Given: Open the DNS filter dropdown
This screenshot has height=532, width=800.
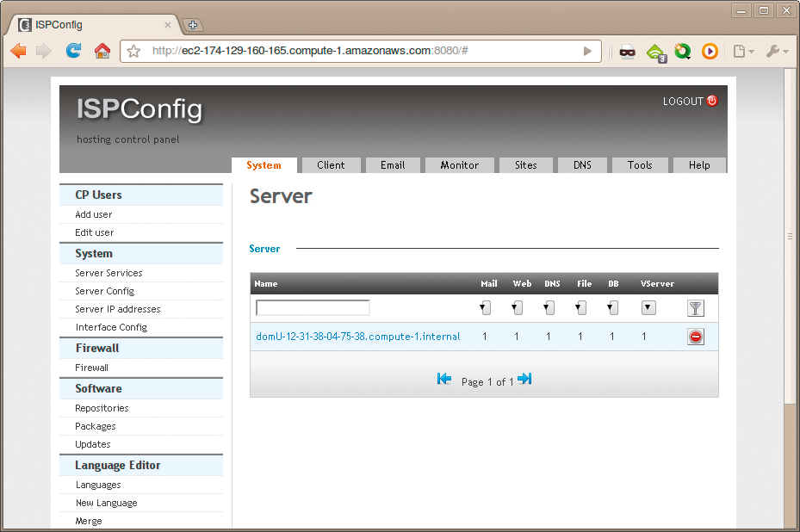Looking at the screenshot, I should pyautogui.click(x=549, y=308).
